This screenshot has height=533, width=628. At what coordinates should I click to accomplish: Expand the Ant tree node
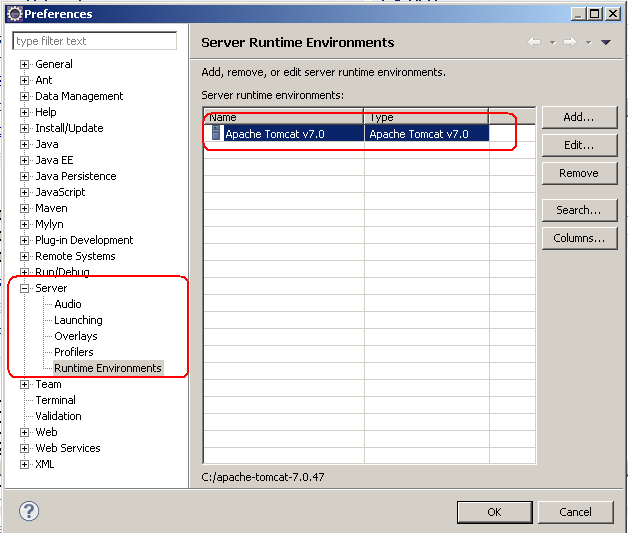[24, 80]
